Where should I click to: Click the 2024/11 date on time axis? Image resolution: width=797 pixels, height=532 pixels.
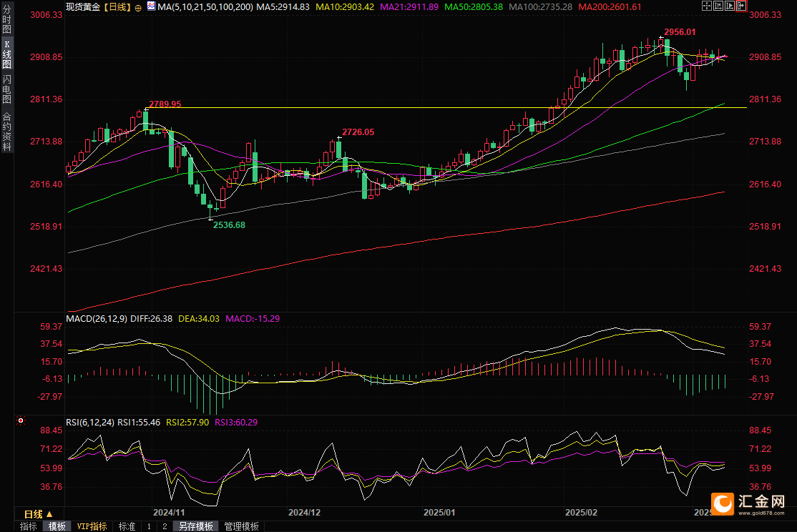coord(170,512)
